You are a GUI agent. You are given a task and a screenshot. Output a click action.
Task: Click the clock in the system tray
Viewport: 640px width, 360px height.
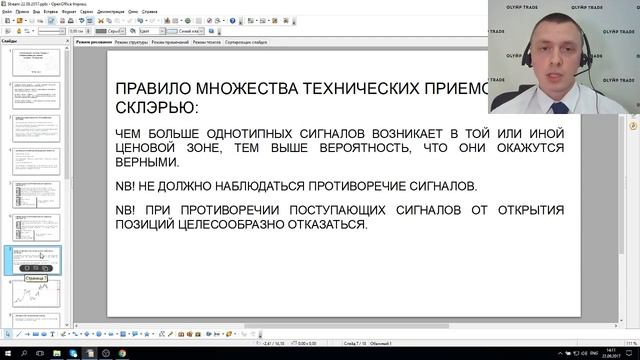(611, 353)
